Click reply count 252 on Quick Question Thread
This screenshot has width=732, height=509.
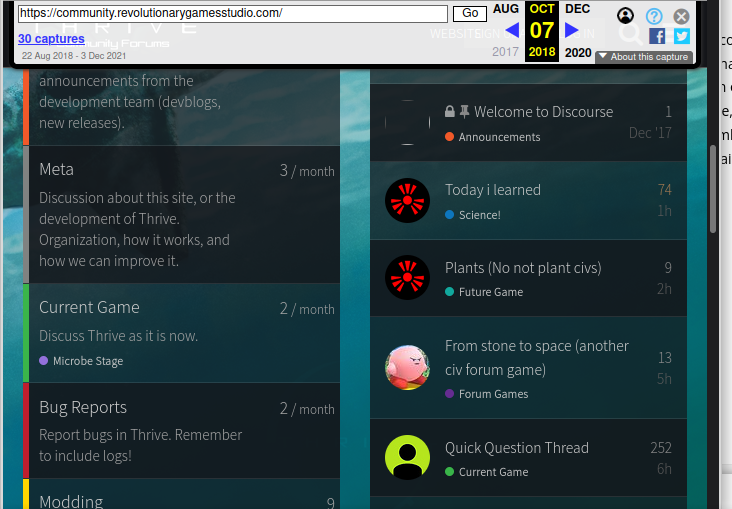tap(661, 448)
